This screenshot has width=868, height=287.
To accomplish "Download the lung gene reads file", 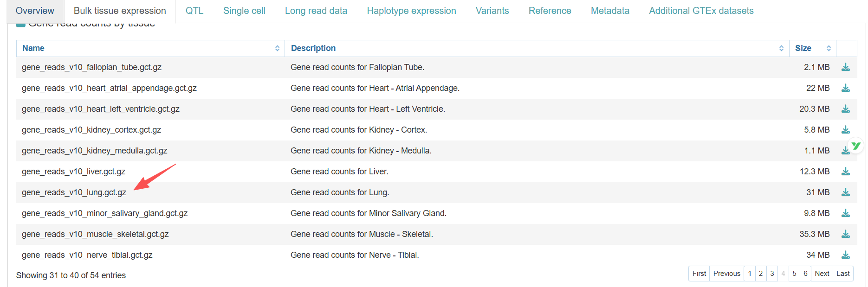I will pos(845,192).
